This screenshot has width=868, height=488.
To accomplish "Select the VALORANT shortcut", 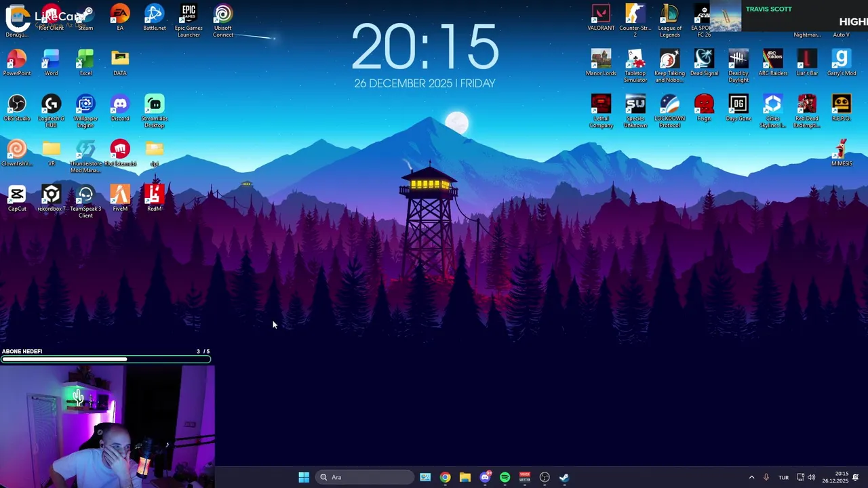I will [x=601, y=18].
